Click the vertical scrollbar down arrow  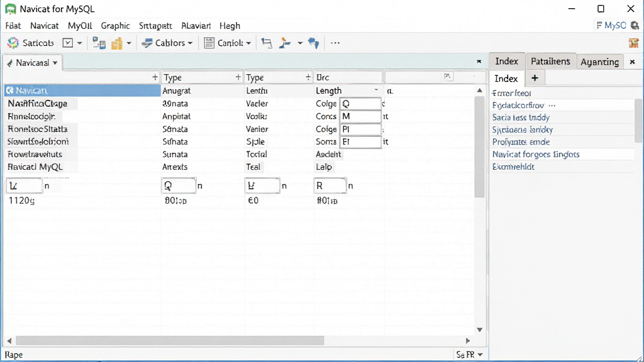[479, 329]
